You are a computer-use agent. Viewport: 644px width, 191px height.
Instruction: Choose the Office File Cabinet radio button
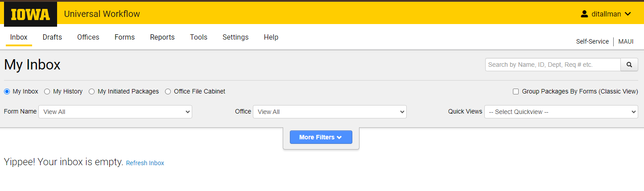[168, 92]
